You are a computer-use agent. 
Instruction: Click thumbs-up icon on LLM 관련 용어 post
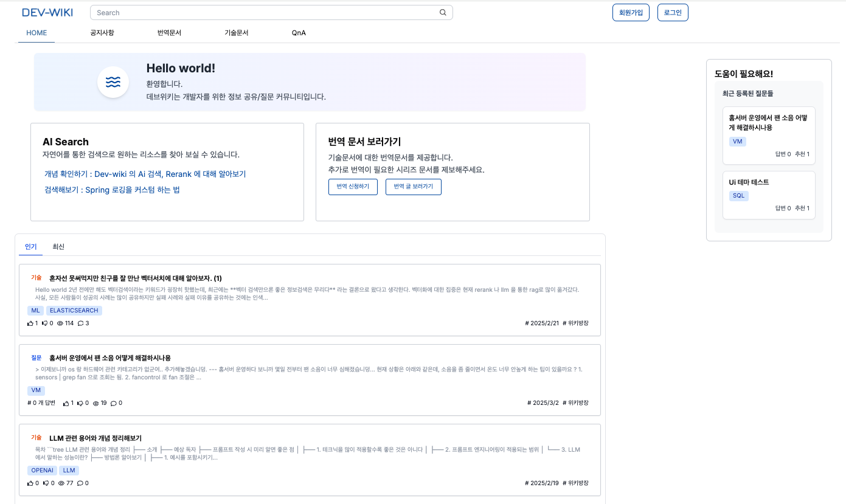tap(30, 483)
